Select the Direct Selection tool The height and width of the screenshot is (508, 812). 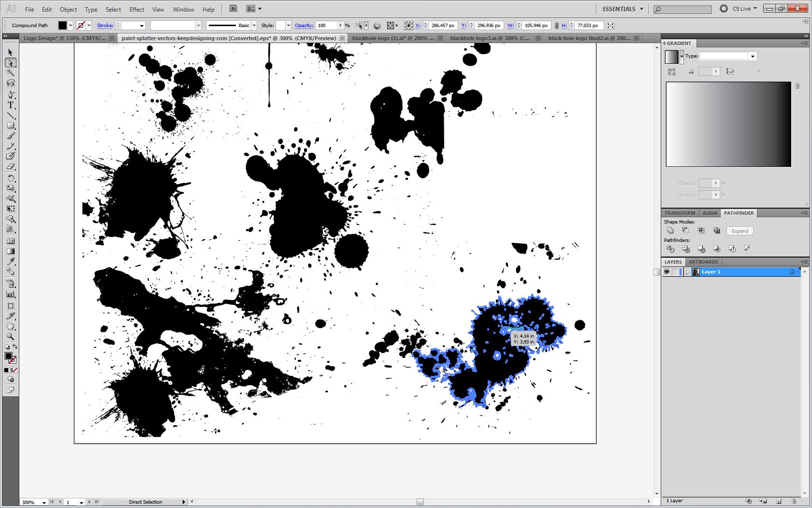[x=11, y=62]
